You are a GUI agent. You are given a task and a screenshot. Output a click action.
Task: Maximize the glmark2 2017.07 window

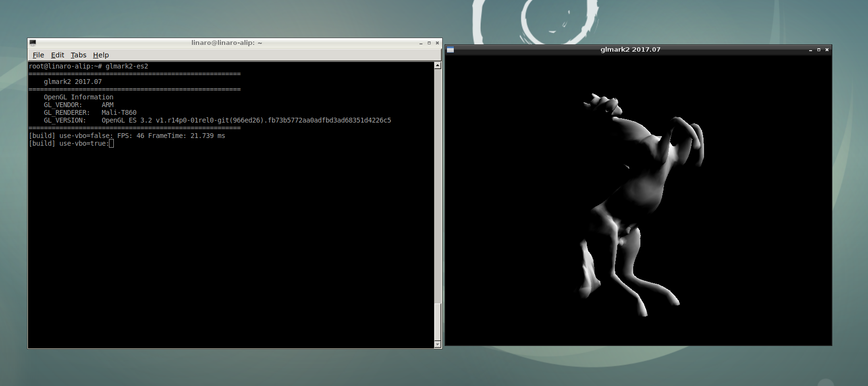coord(819,50)
